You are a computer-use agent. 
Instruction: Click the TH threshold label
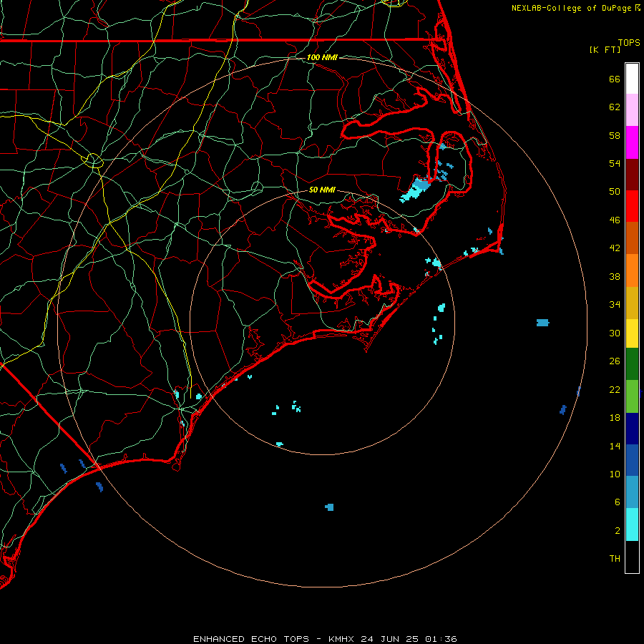(x=615, y=559)
